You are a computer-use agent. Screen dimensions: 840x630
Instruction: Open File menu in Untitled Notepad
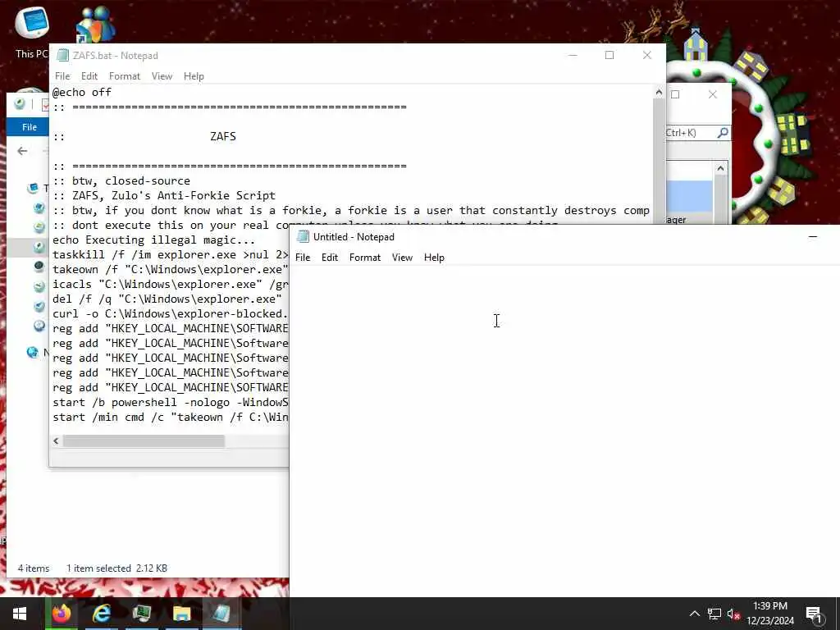pos(303,257)
